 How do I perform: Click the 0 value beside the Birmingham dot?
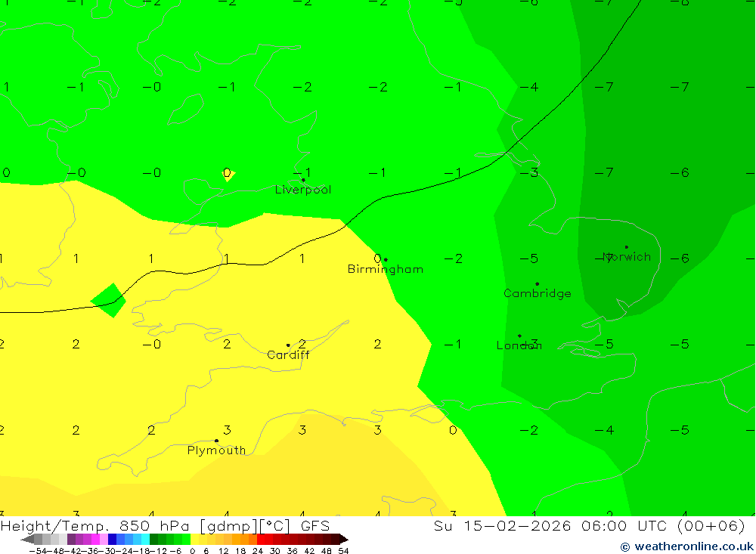[377, 258]
